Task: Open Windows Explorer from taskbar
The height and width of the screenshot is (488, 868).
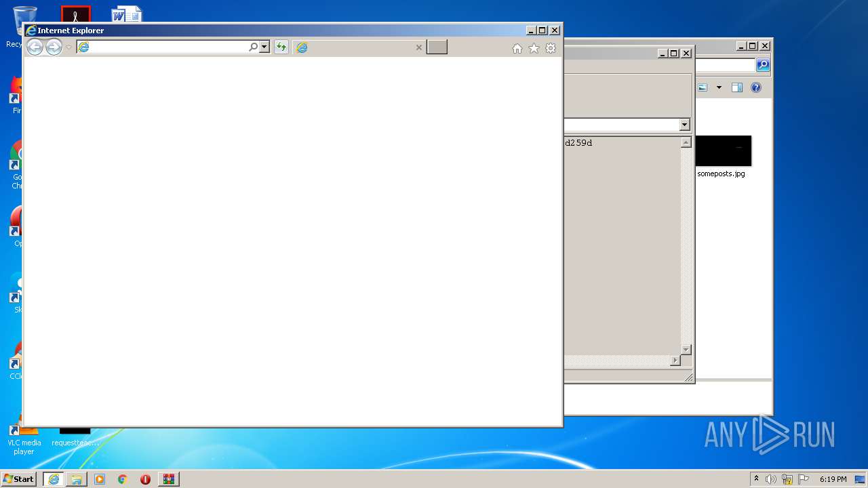Action: pos(77,479)
